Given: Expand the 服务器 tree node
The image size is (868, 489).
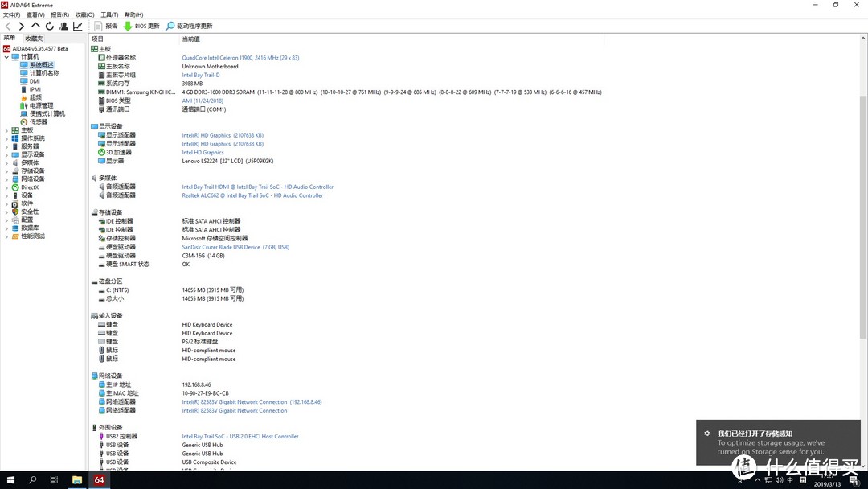Looking at the screenshot, I should [x=6, y=146].
